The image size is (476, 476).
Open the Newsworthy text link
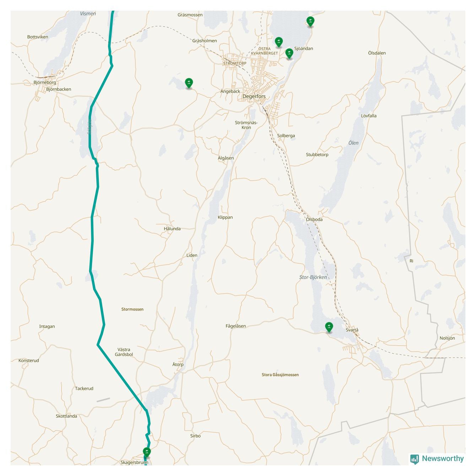click(x=443, y=459)
